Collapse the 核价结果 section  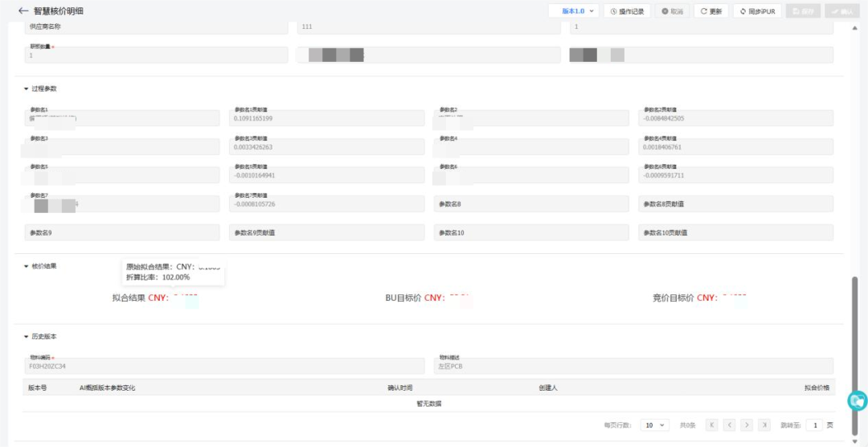[26, 266]
